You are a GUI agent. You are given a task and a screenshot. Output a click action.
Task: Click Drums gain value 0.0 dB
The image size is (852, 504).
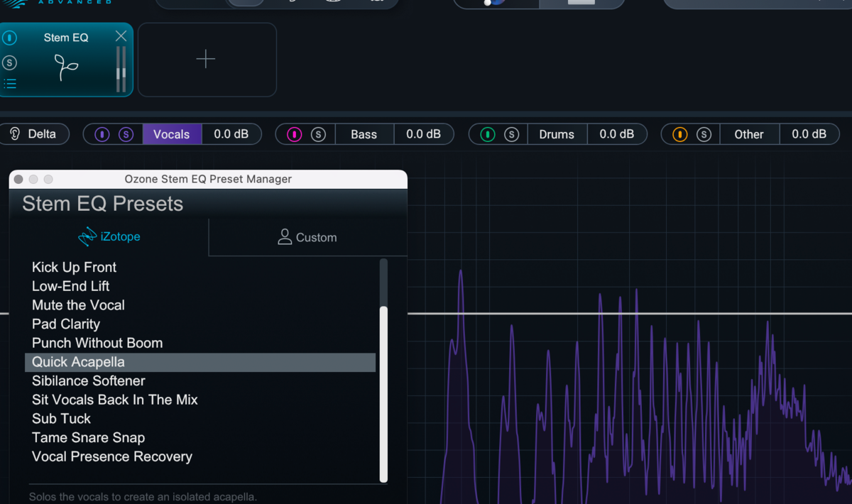coord(616,134)
